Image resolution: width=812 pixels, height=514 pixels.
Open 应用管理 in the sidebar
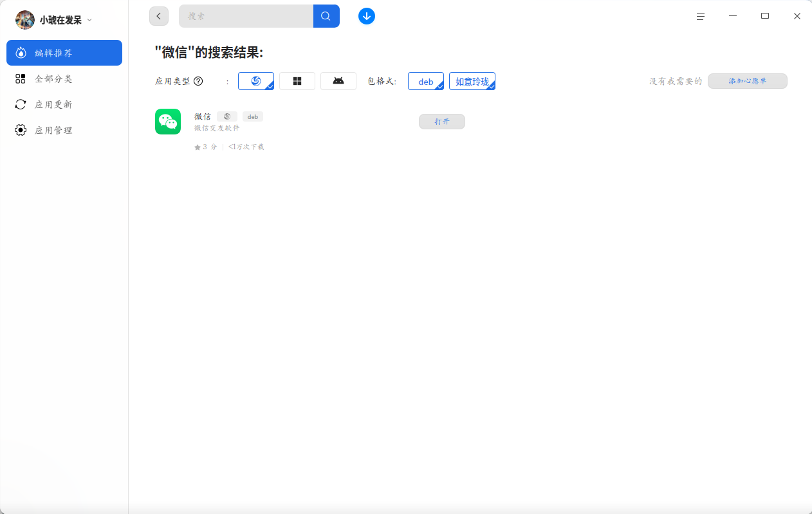tap(64, 130)
